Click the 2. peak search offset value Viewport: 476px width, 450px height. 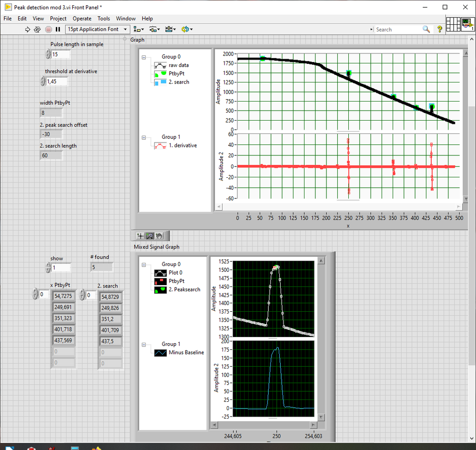click(x=51, y=134)
